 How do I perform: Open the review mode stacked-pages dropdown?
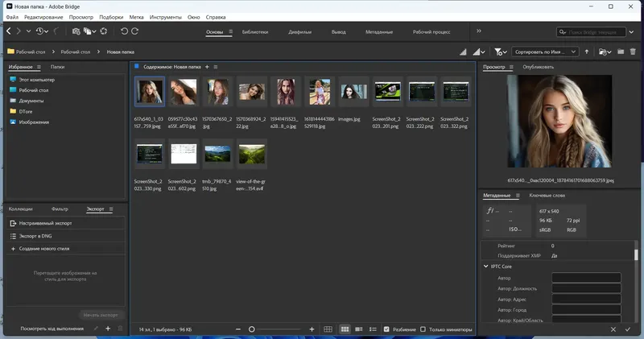[89, 31]
